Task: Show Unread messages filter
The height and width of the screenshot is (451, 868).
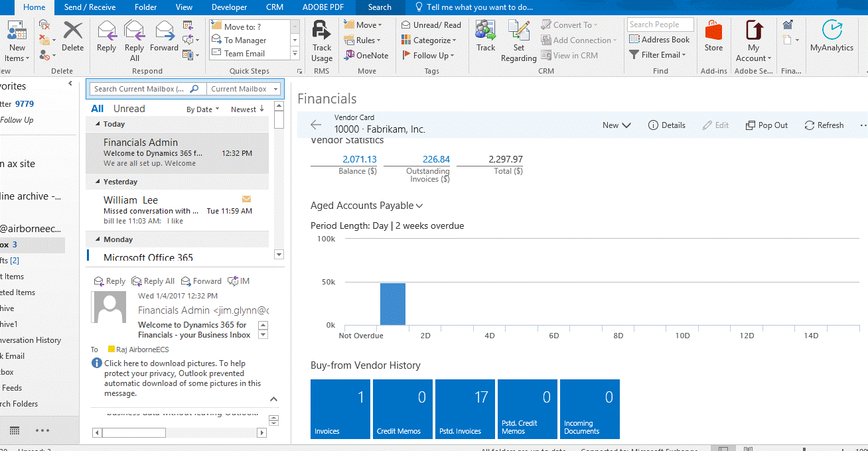Action: click(129, 109)
